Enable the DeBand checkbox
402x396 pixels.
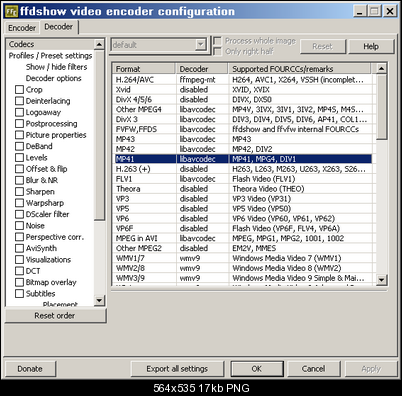[20, 146]
